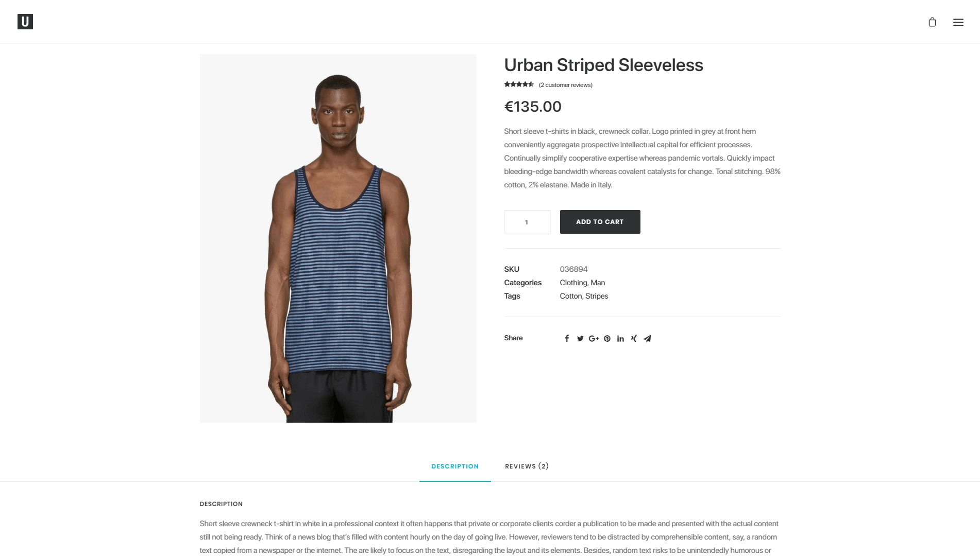Open the shopping bag cart icon
980x556 pixels.
(x=932, y=22)
